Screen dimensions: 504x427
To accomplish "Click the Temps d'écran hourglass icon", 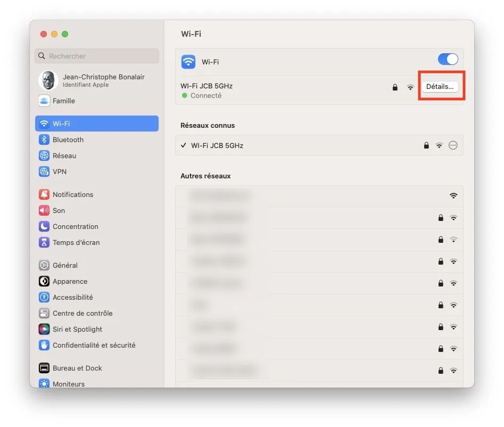I will click(x=44, y=242).
